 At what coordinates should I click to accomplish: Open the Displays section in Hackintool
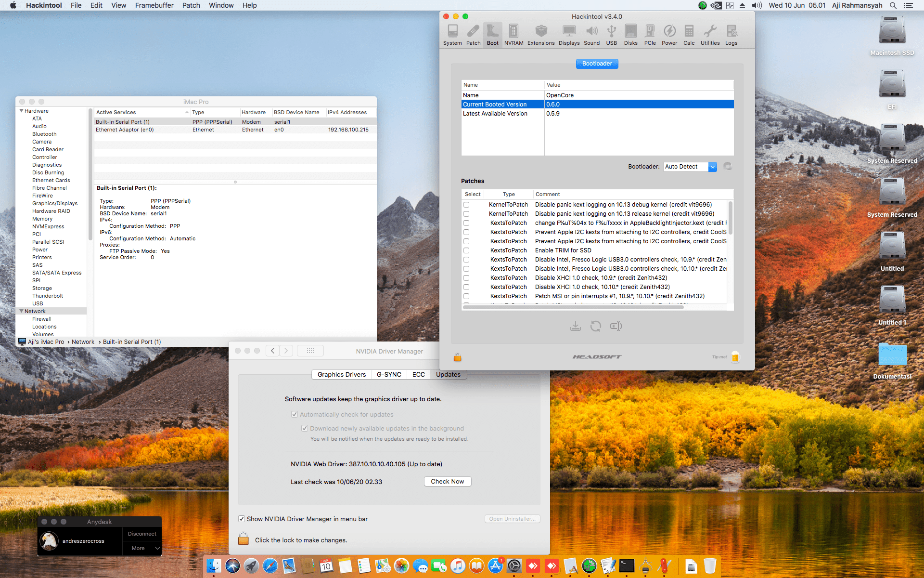569,35
